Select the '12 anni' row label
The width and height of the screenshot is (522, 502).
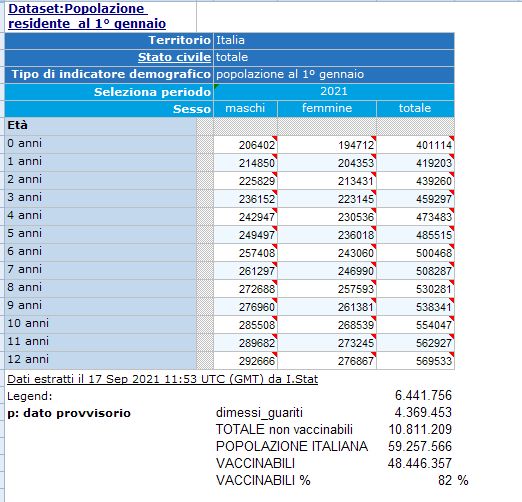(100, 360)
